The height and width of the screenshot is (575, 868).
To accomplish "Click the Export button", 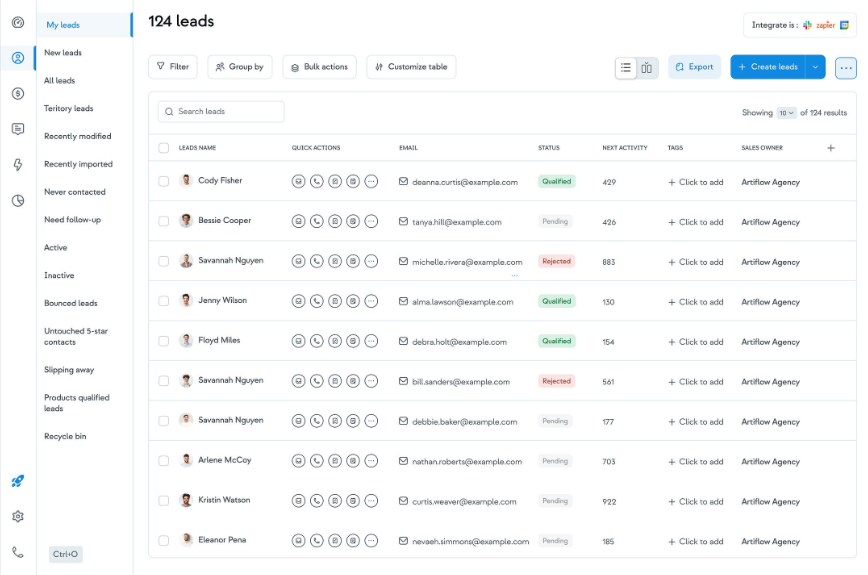I will (694, 67).
